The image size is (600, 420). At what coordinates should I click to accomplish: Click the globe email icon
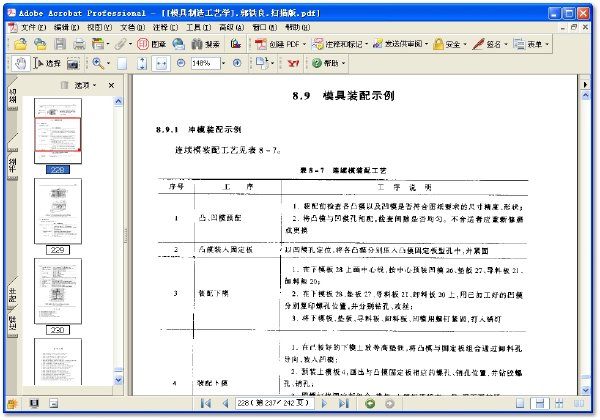178,44
